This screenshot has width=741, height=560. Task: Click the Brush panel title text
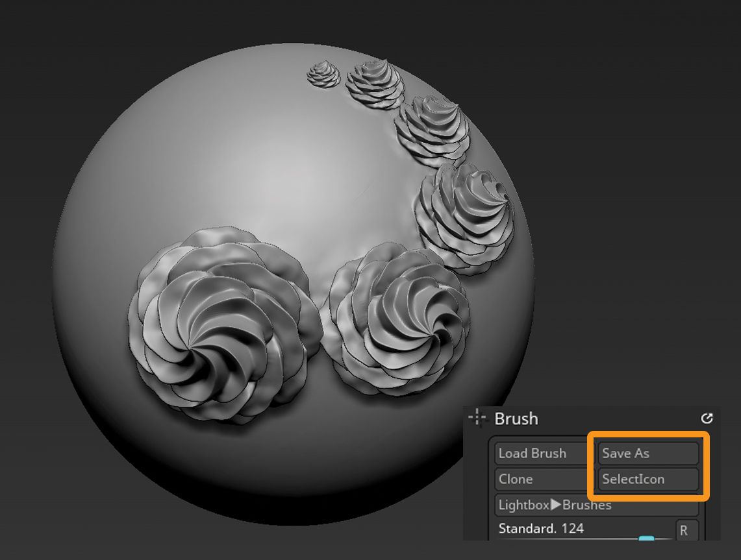click(x=516, y=419)
